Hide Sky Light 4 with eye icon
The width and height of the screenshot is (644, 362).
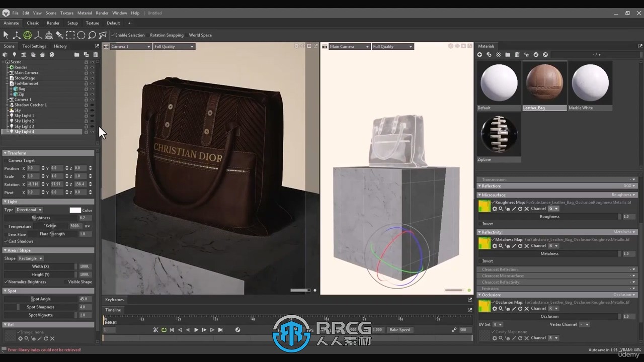coord(92,132)
